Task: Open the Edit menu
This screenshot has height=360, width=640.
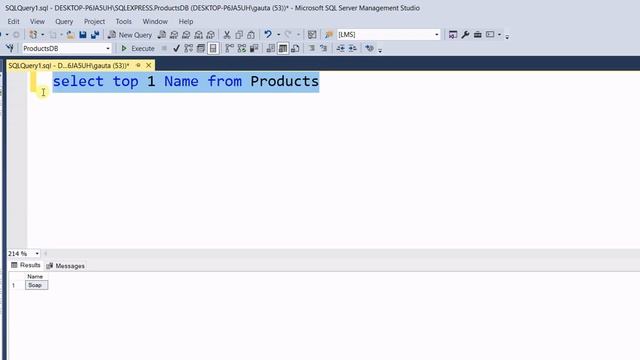Action: (x=13, y=21)
